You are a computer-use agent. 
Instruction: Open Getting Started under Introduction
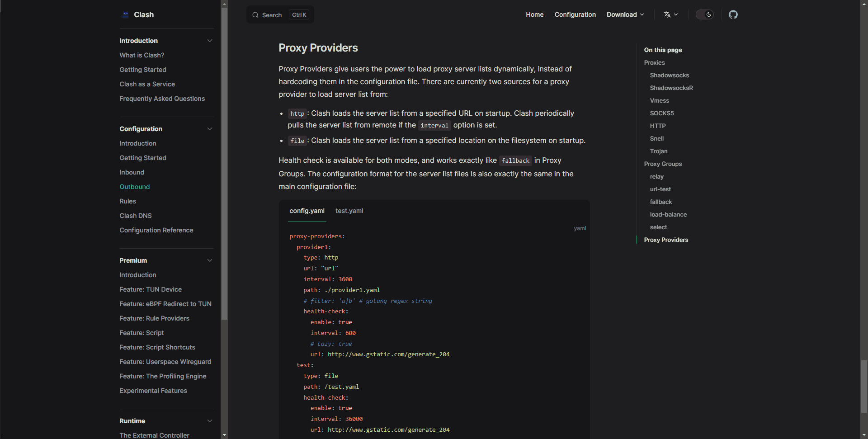click(143, 70)
